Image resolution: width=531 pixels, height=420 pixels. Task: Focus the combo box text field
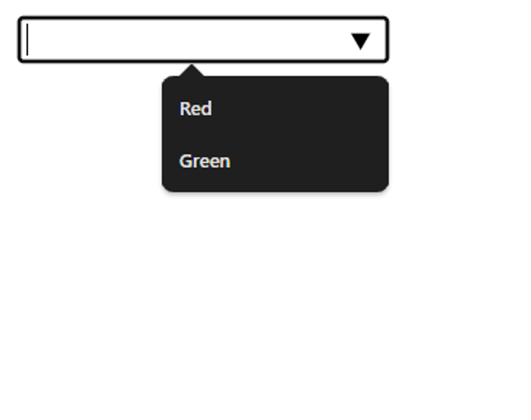coord(203,39)
